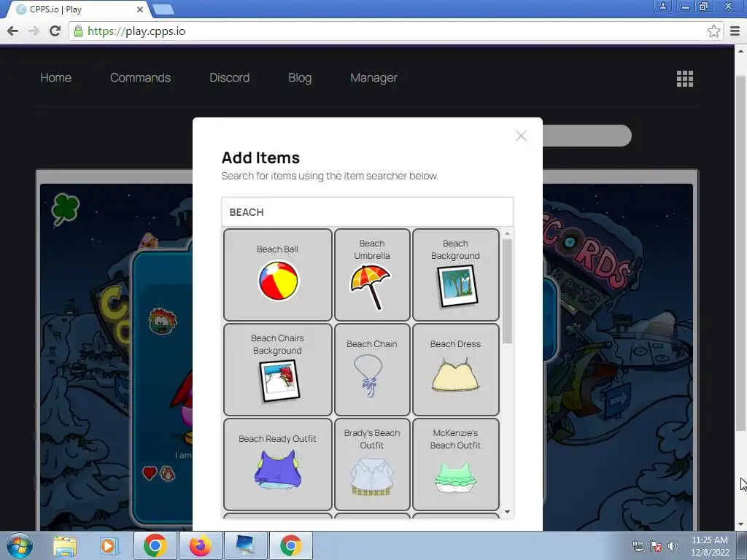The height and width of the screenshot is (560, 747).
Task: Open the Blog link
Action: click(300, 77)
